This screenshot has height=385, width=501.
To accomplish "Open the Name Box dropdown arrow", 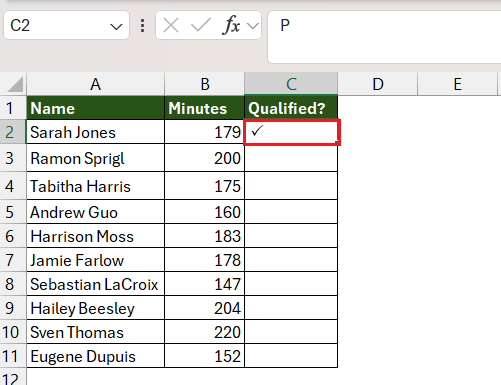I will 116,26.
